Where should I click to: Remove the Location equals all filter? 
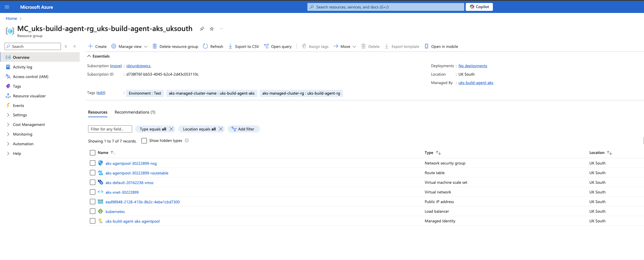[221, 129]
